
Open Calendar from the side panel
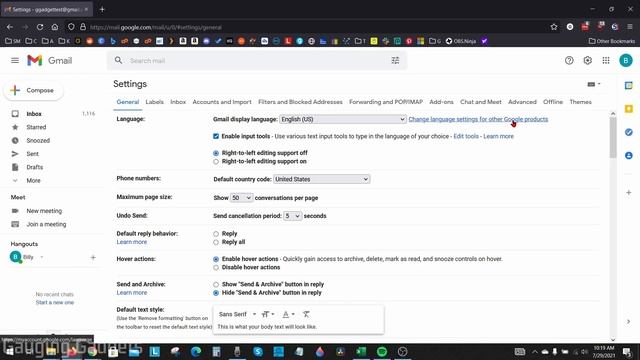click(629, 85)
